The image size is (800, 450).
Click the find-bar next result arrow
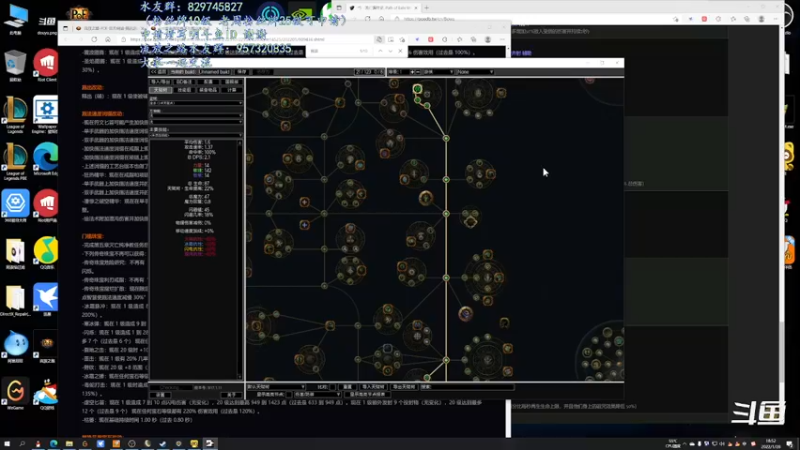390,51
